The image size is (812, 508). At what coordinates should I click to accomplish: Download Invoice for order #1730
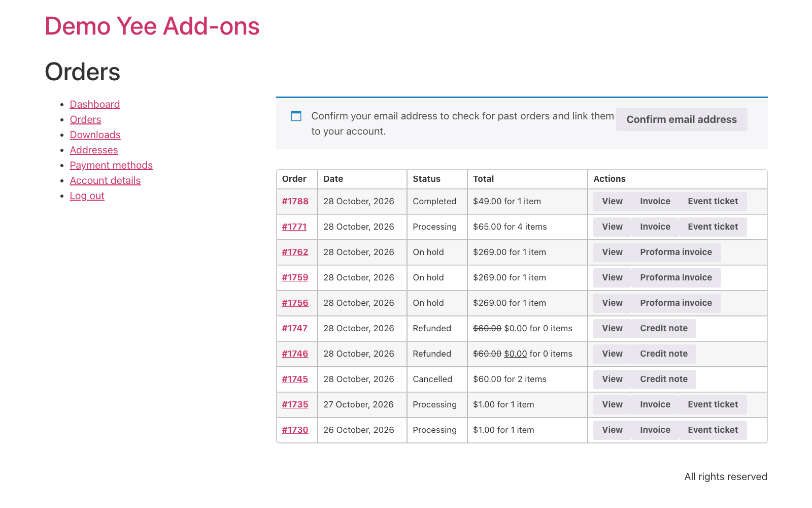tap(655, 430)
